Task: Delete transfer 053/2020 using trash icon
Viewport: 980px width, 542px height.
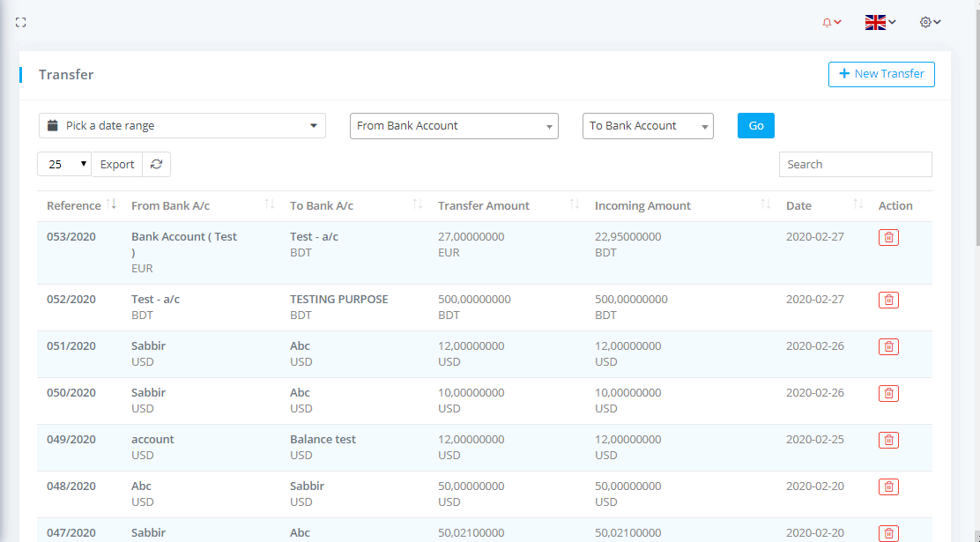Action: click(x=888, y=237)
